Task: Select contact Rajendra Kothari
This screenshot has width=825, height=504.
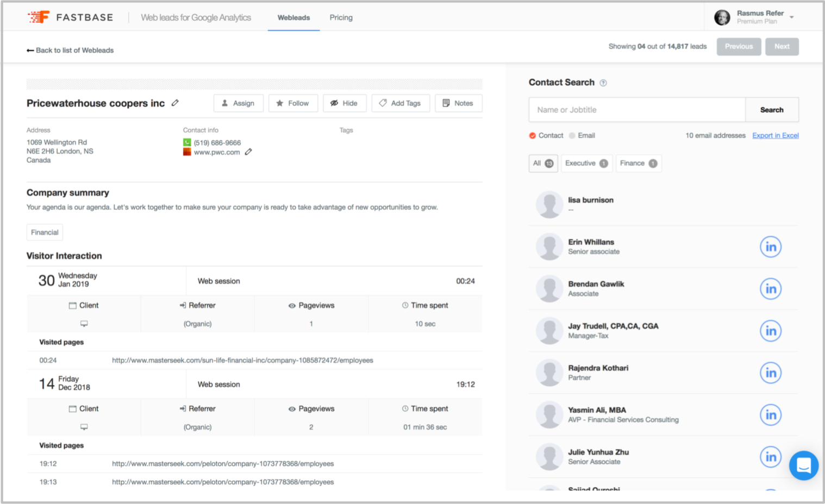Action: point(598,368)
